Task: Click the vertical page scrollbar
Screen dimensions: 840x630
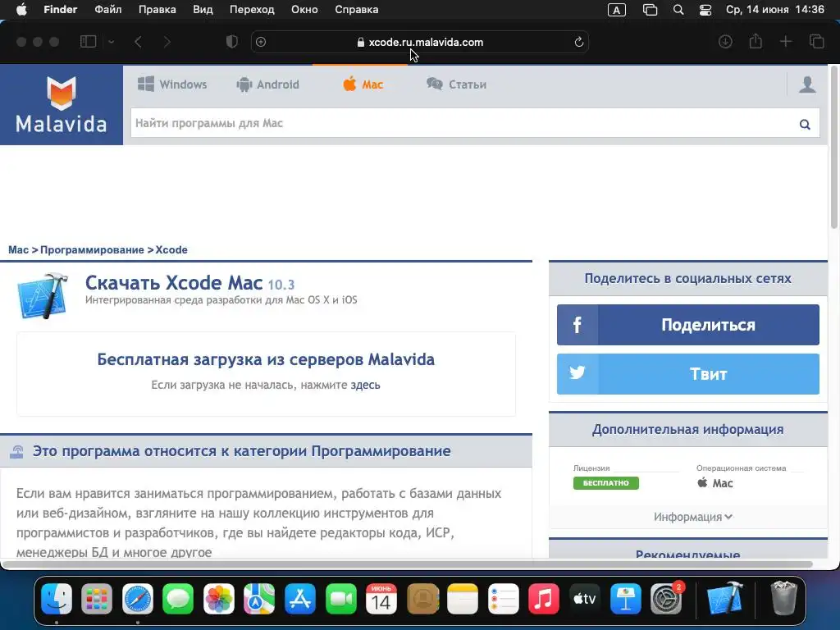Action: (834, 148)
